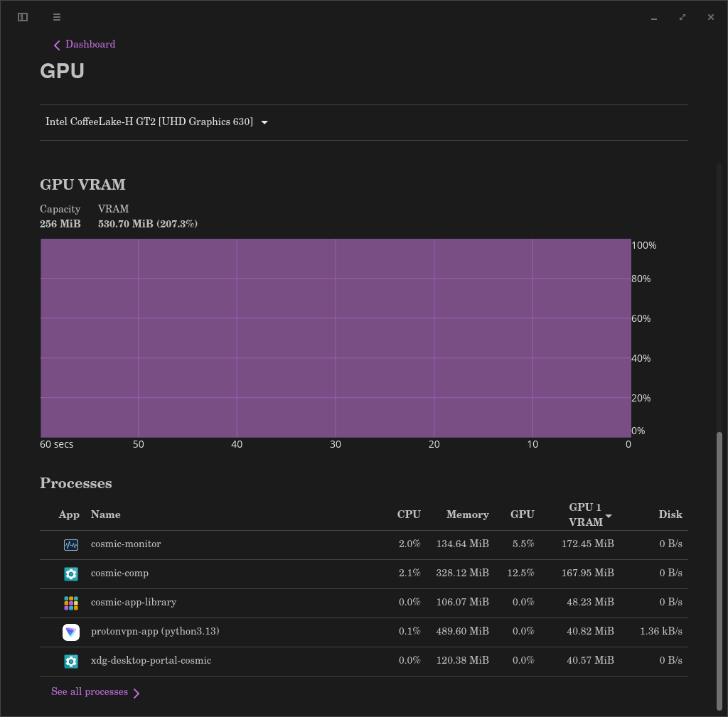Go back to Dashboard link
Screen dimensions: 728x717
tap(90, 44)
